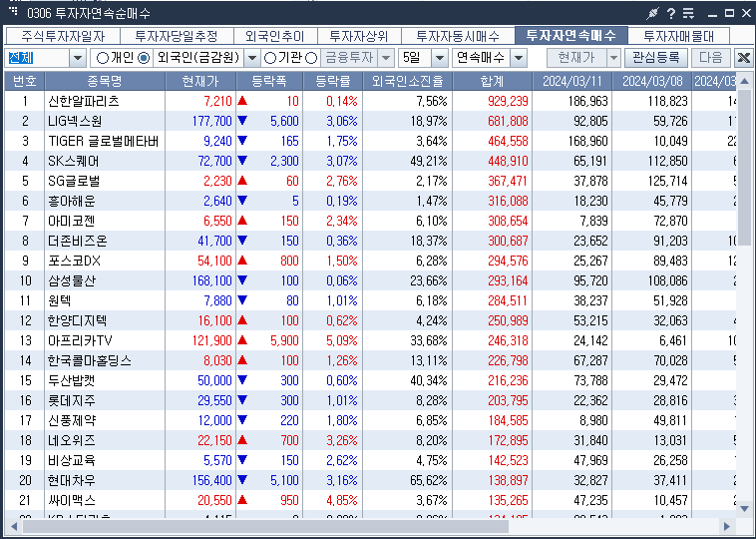Open the title bar settings list icon

tap(688, 14)
